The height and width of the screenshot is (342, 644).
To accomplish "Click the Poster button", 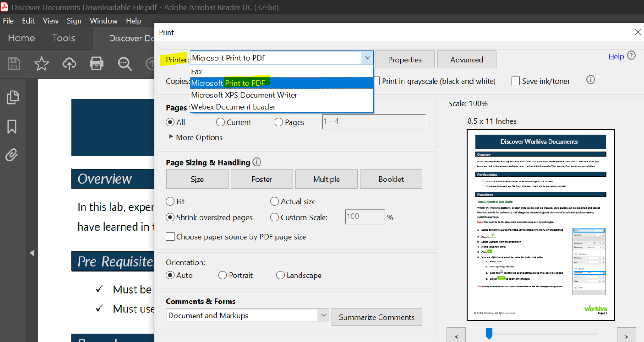I will pos(262,179).
